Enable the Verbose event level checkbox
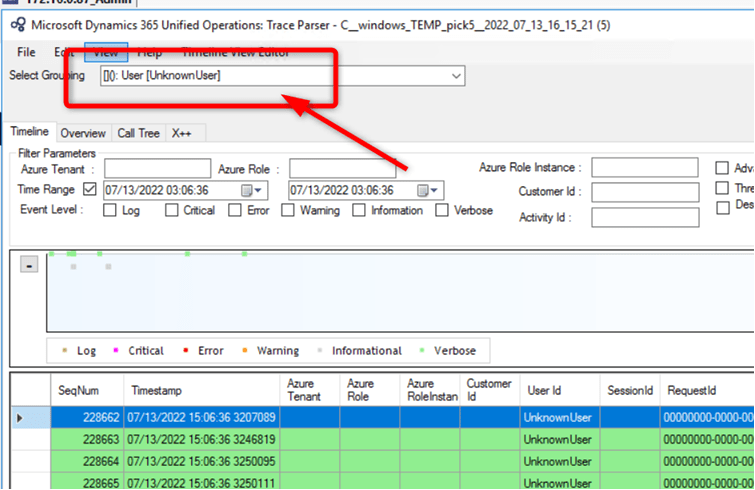Image resolution: width=755 pixels, height=490 pixels. click(442, 210)
